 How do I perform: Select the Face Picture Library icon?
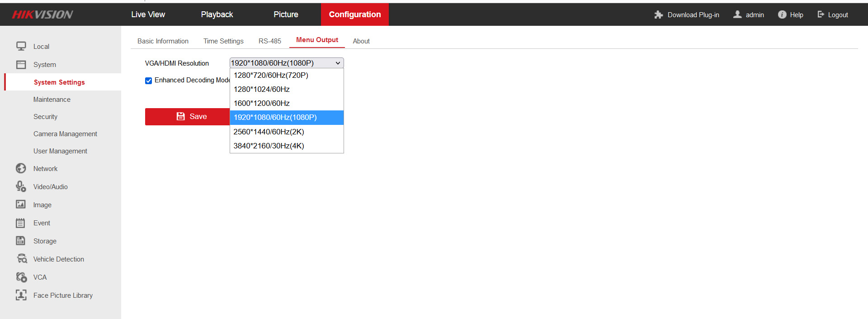[21, 295]
